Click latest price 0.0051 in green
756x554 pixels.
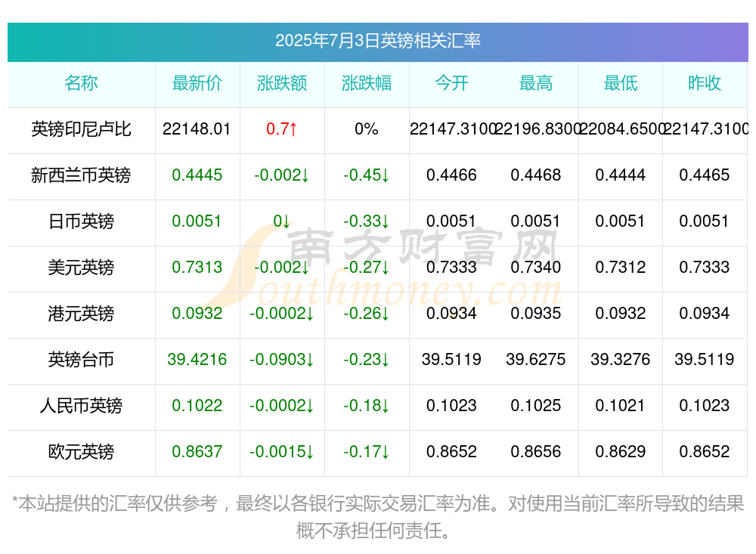(197, 221)
